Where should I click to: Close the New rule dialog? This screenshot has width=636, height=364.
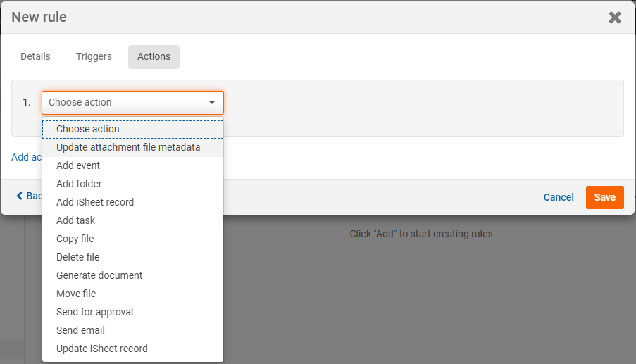tap(615, 18)
